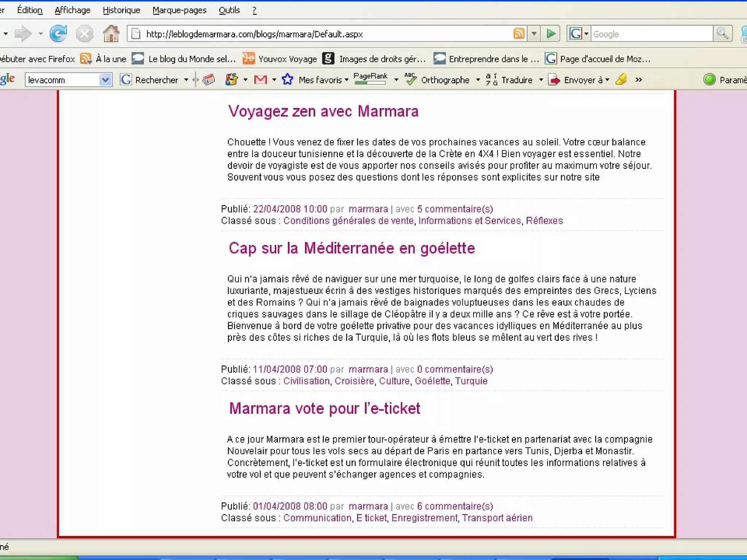Go to the browser home page
747x560 pixels.
[x=111, y=34]
